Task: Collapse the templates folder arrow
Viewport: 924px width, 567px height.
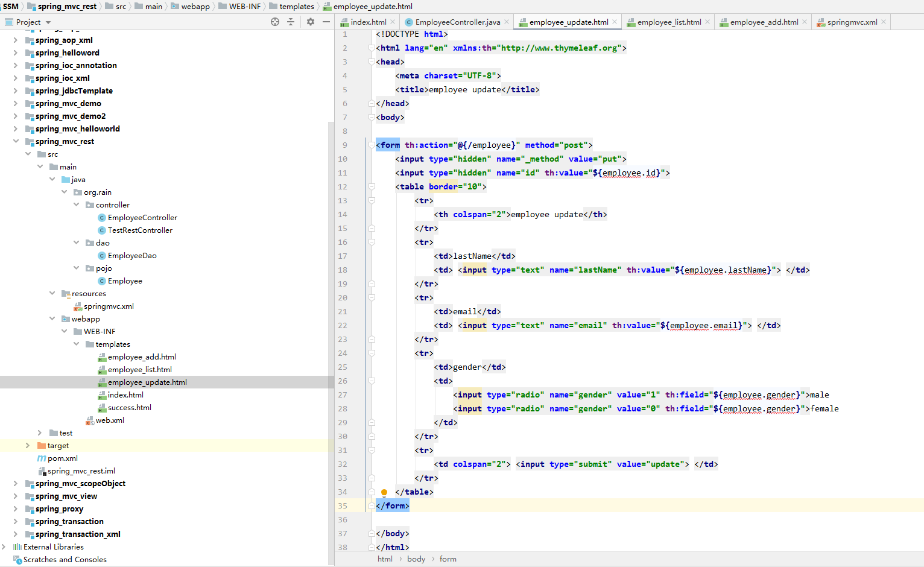Action: tap(76, 344)
